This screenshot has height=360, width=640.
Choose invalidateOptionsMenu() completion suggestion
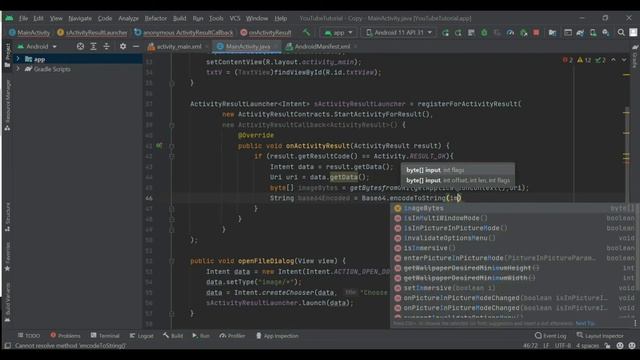[514, 238]
